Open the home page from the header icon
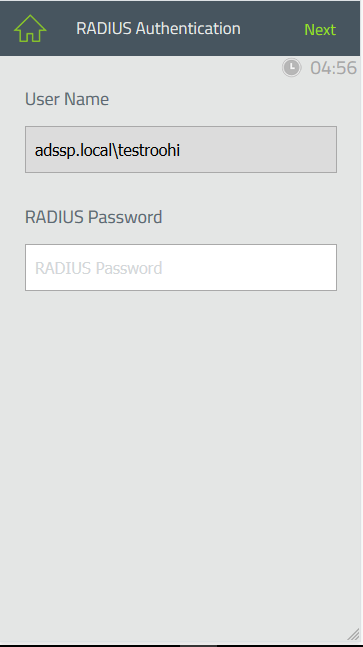Viewport: 363px width, 647px height. pos(30,28)
